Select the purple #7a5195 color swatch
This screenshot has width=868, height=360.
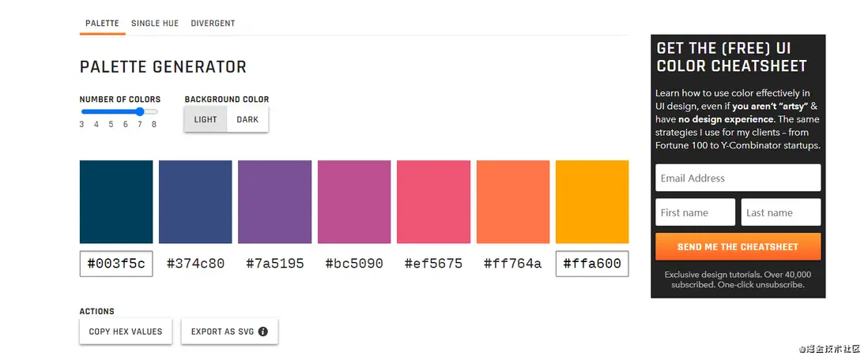274,202
